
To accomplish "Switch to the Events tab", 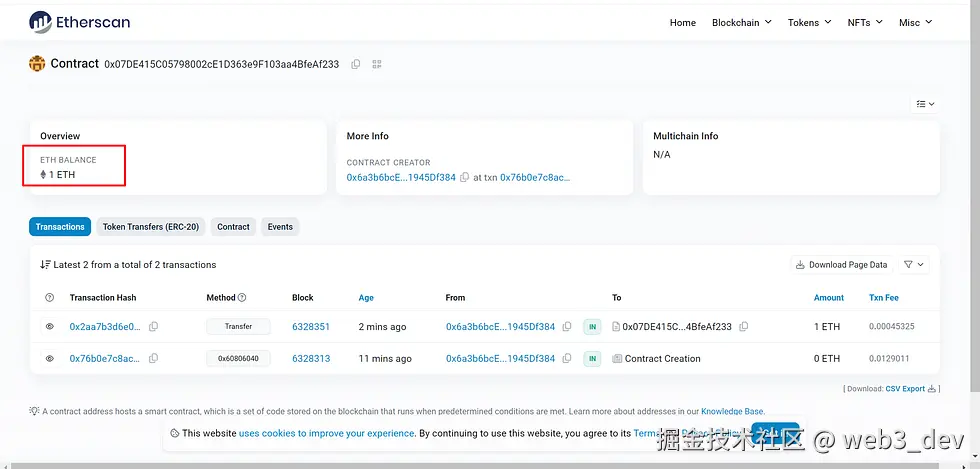I will [x=280, y=227].
